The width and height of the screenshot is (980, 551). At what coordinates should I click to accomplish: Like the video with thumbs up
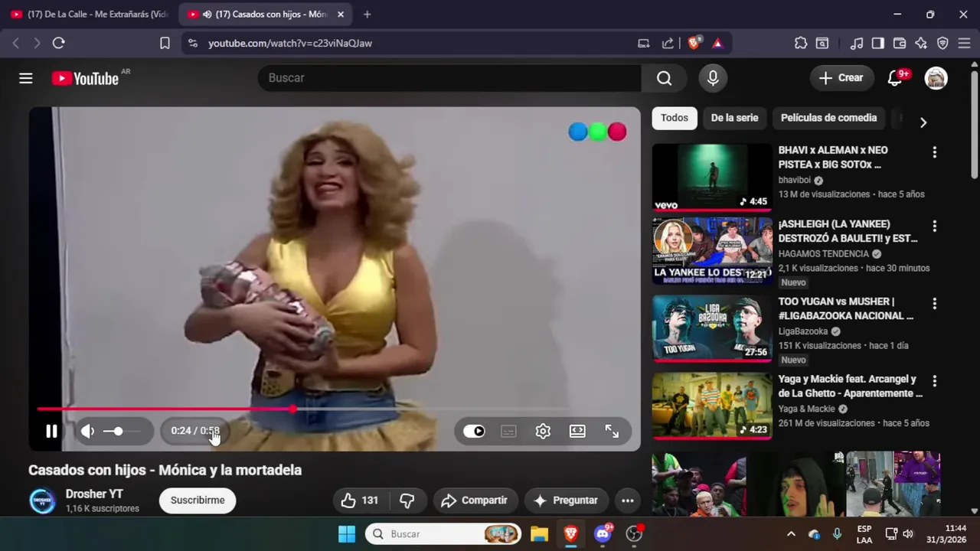(x=361, y=500)
